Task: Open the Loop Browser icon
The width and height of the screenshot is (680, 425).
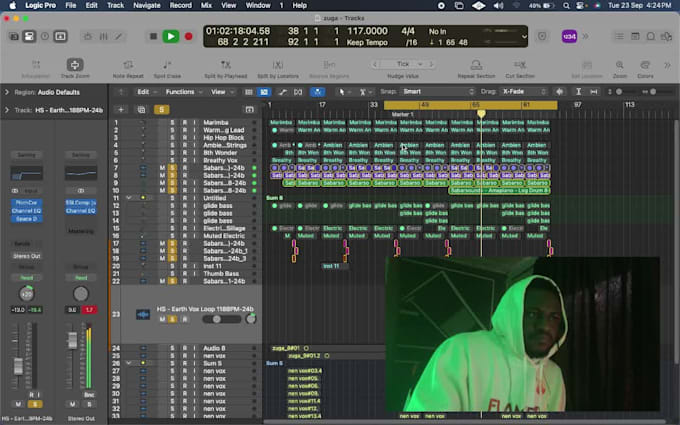Action: click(x=651, y=36)
